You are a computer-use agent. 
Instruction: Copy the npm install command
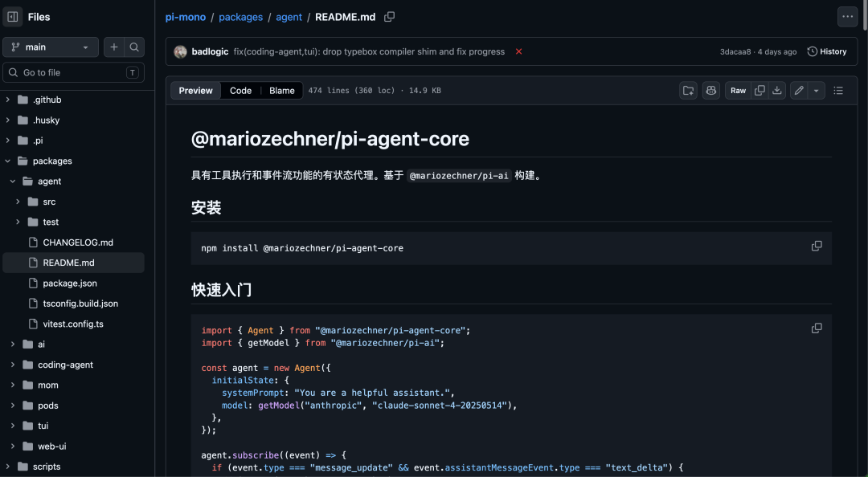point(817,246)
